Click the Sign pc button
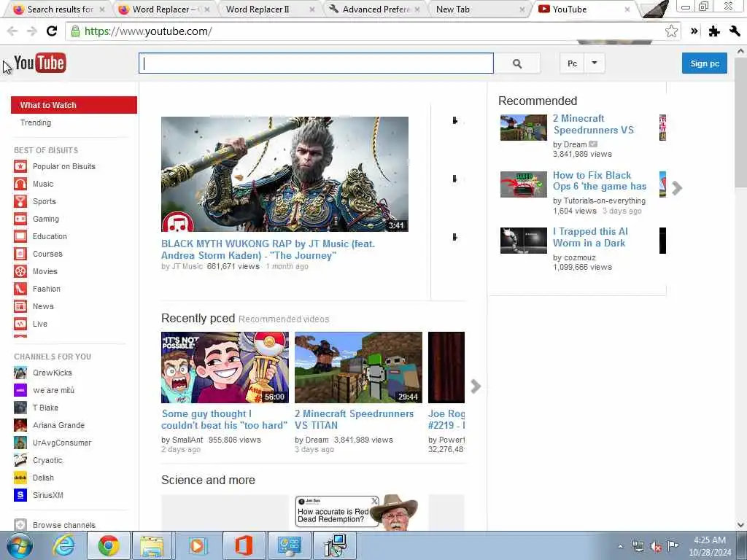 (705, 63)
